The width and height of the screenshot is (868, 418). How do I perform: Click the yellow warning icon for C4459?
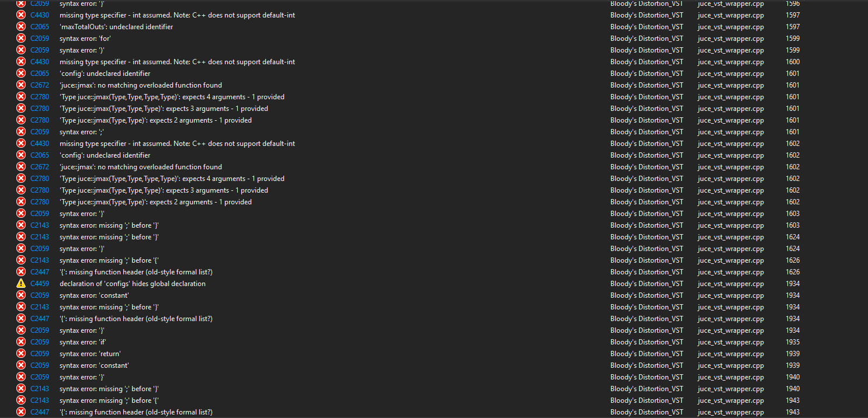[x=21, y=283]
